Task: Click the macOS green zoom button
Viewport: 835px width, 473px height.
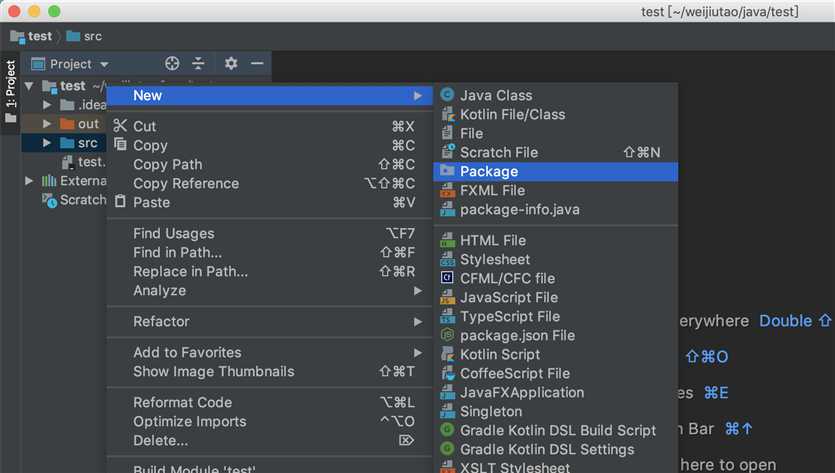Action: (x=54, y=11)
